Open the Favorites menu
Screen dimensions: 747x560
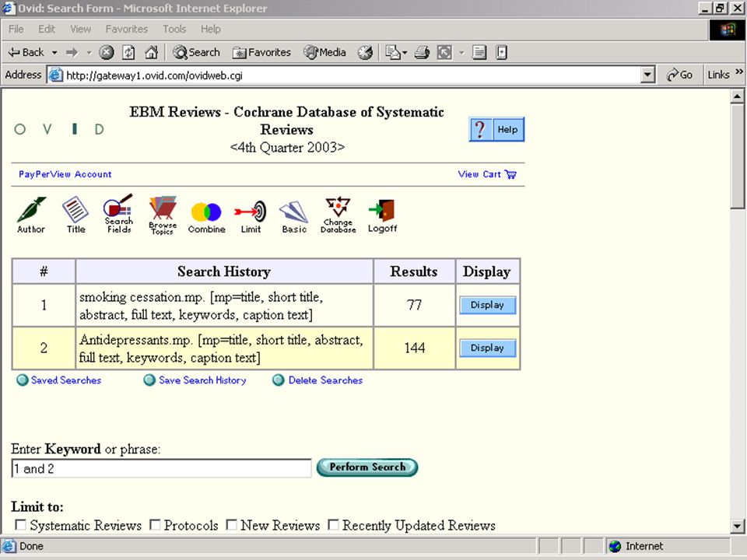(x=127, y=29)
